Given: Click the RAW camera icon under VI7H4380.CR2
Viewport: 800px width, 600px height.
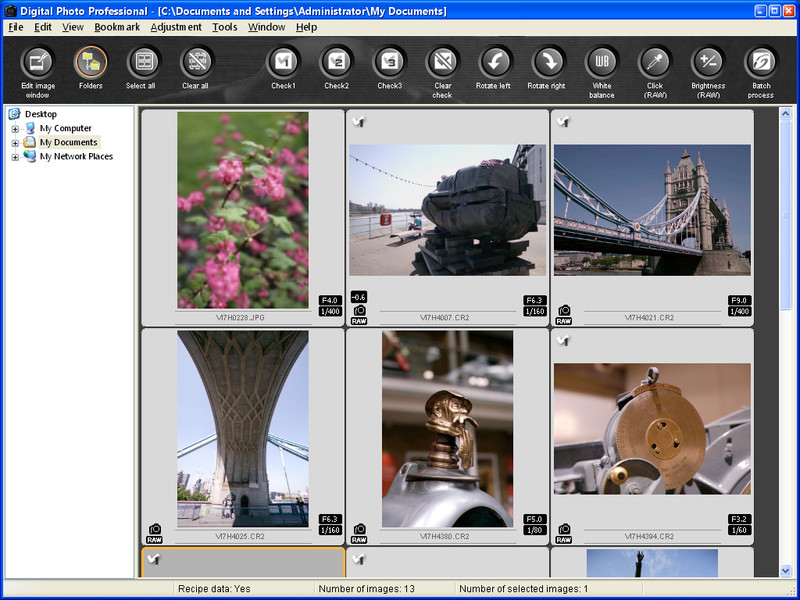Looking at the screenshot, I should point(359,534).
